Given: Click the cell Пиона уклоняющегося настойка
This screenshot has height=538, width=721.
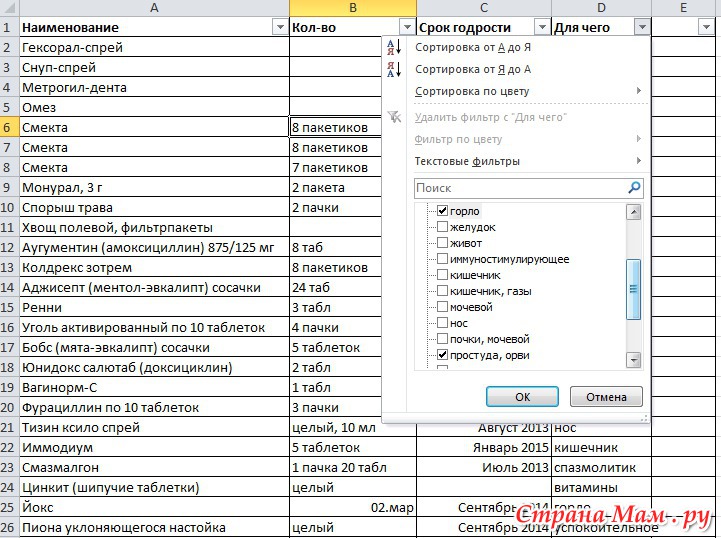Looking at the screenshot, I should 154,527.
